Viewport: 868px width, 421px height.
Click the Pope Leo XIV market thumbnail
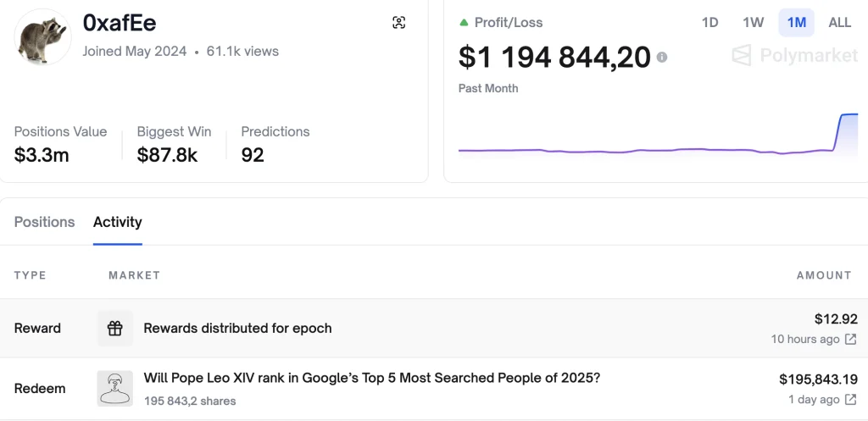coord(115,388)
